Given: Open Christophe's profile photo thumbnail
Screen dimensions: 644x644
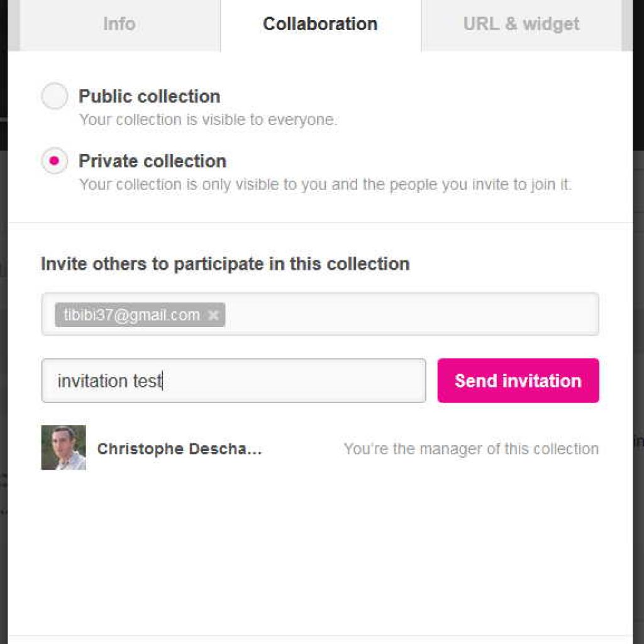Looking at the screenshot, I should [x=64, y=448].
